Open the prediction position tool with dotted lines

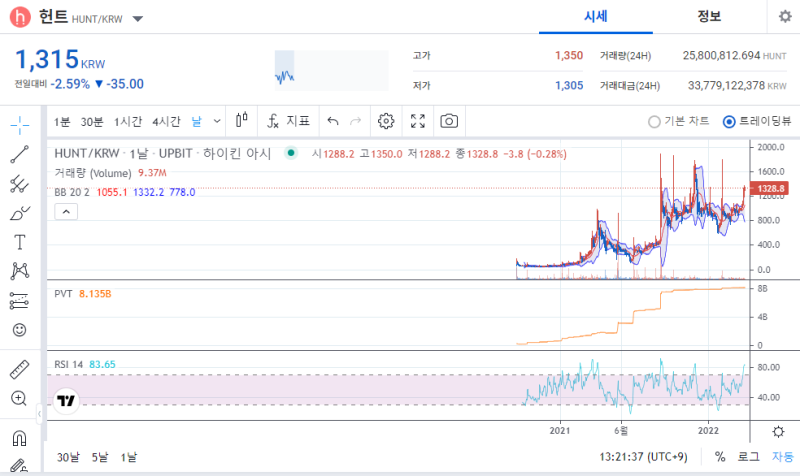click(19, 300)
